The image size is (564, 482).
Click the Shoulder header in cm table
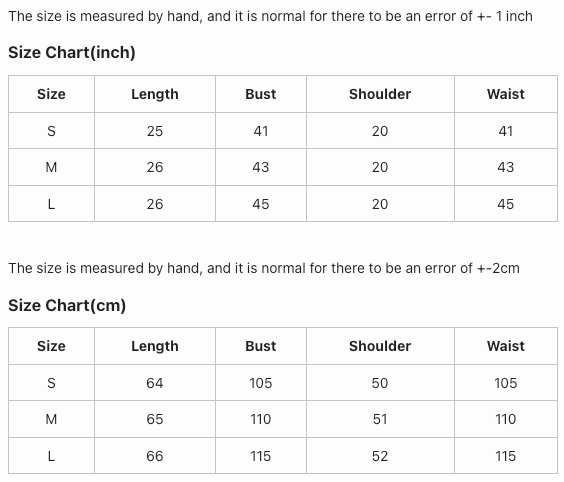(x=380, y=346)
